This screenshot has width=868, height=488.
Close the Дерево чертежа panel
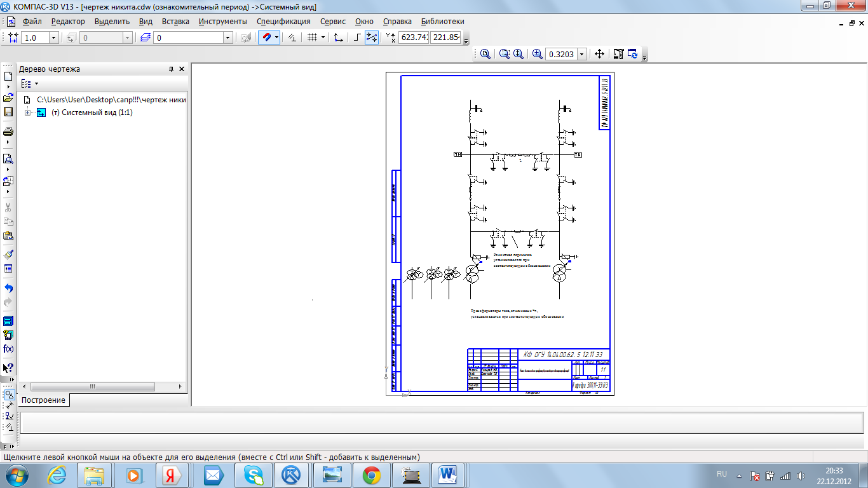point(182,69)
